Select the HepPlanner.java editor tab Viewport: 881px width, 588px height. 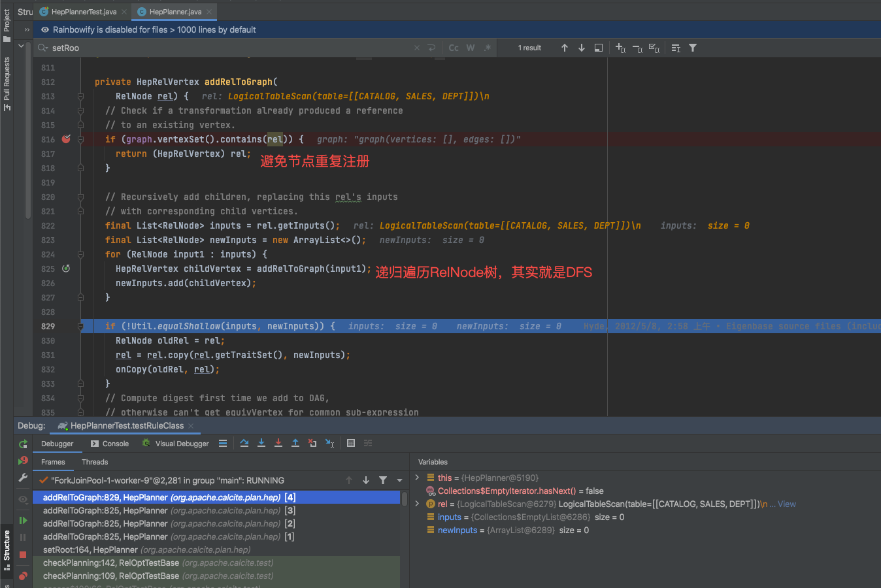click(175, 12)
